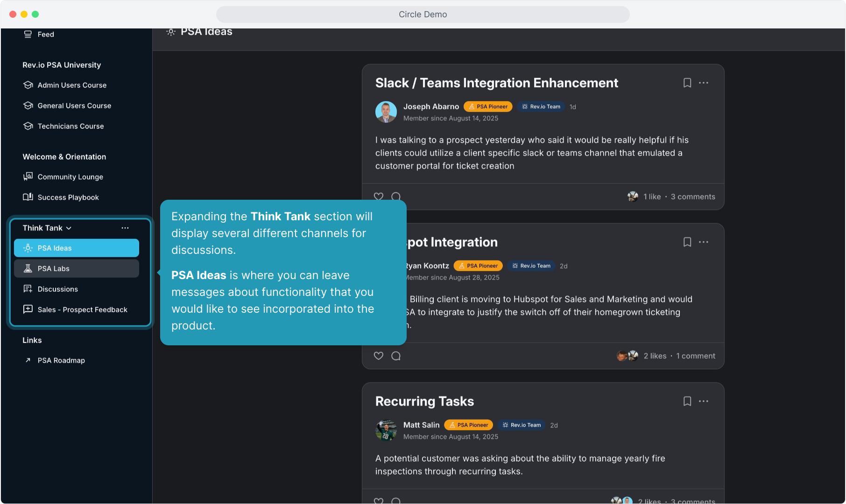
Task: Open General Users Course
Action: [x=74, y=106]
